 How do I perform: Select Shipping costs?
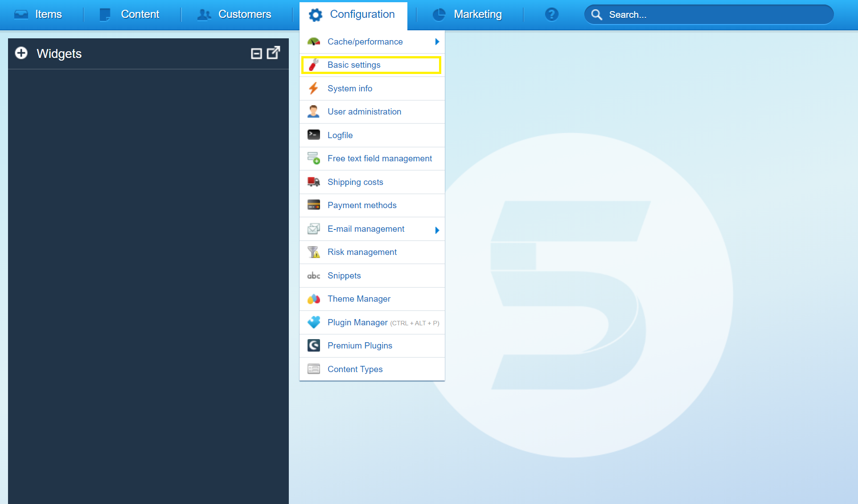372,182
